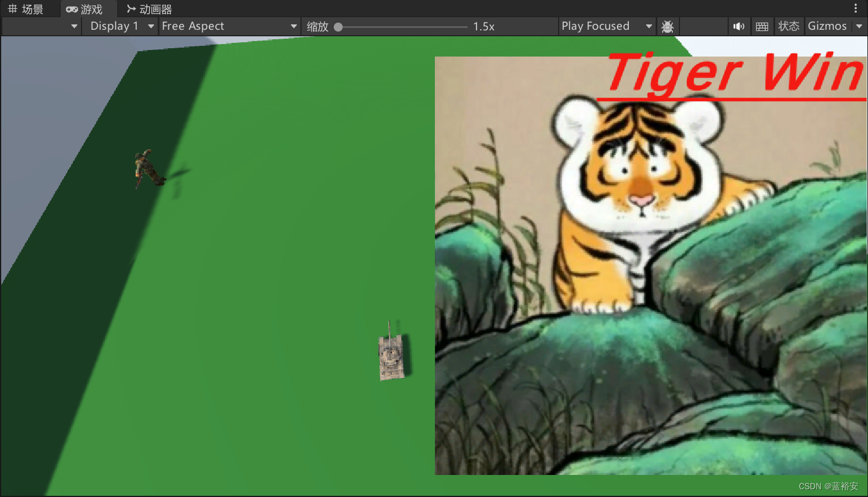
Task: Open the 动画器 animator tab
Action: click(x=149, y=9)
